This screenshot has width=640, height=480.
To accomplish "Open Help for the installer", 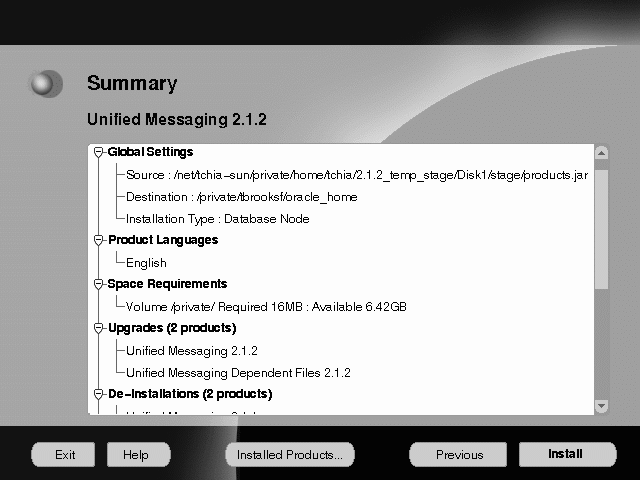I will pos(139,454).
